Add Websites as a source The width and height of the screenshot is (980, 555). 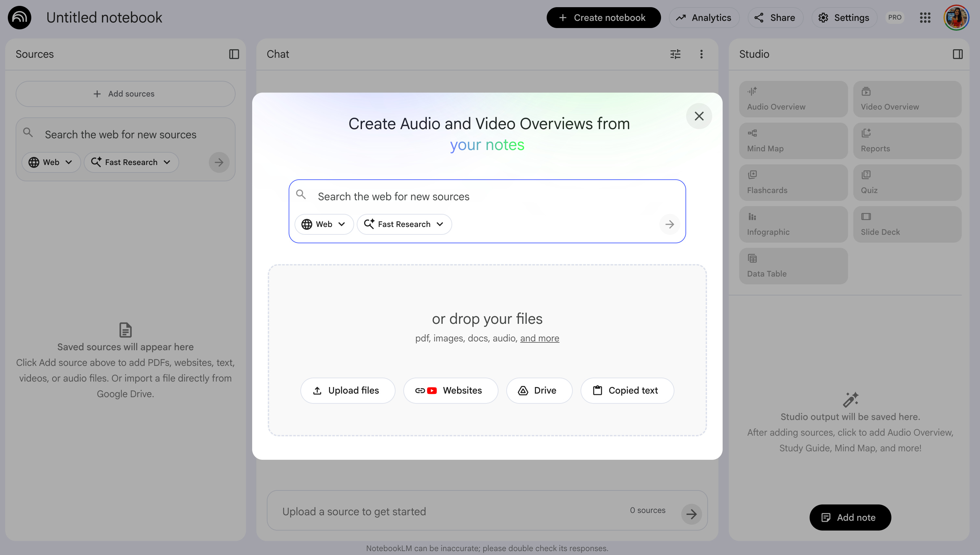450,390
